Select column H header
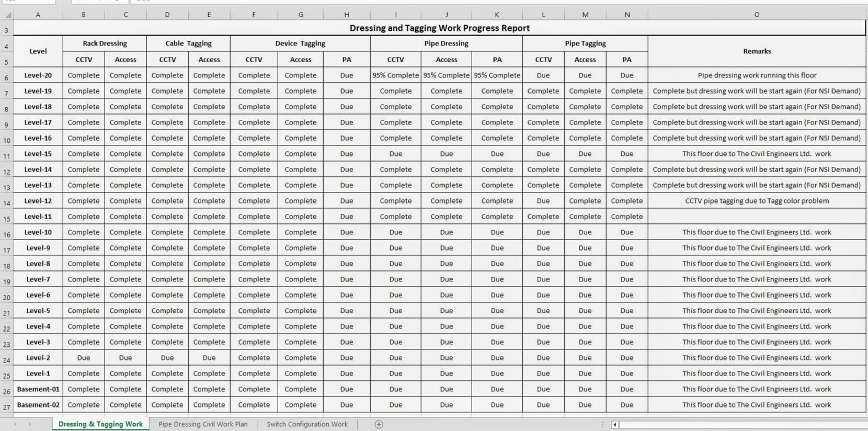Screen dimensions: 868x431 346,15
